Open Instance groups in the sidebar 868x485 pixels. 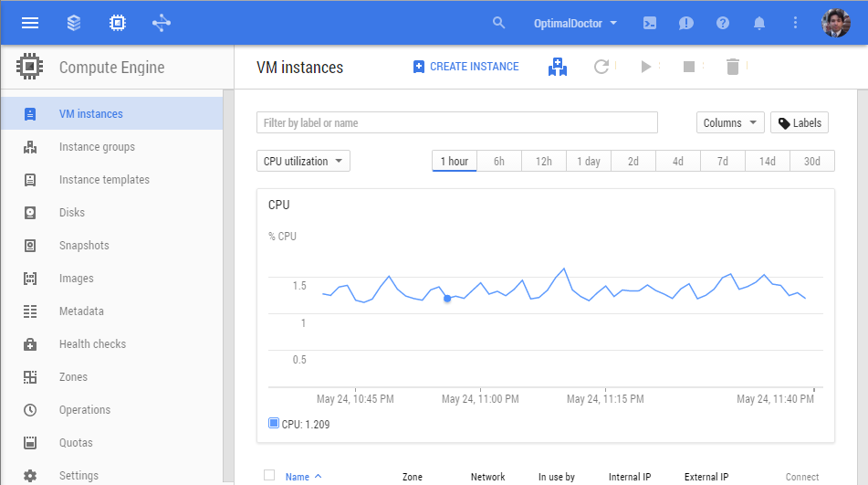(112, 147)
